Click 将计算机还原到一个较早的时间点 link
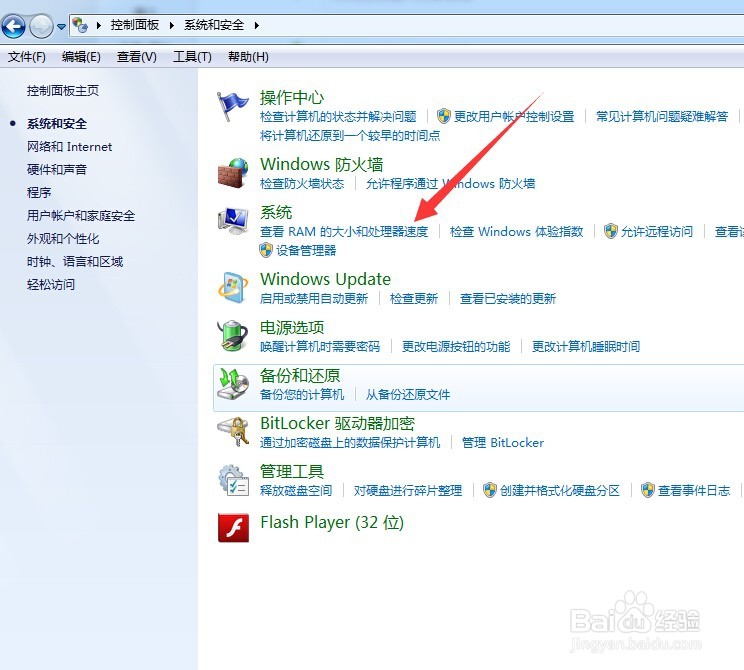The image size is (744, 670). (350, 135)
